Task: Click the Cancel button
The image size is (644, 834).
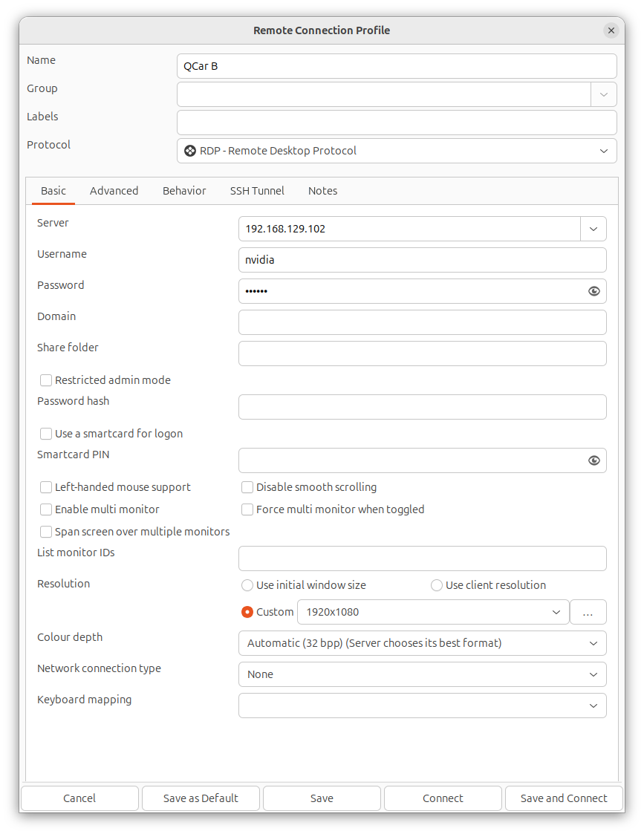Action: (x=79, y=798)
